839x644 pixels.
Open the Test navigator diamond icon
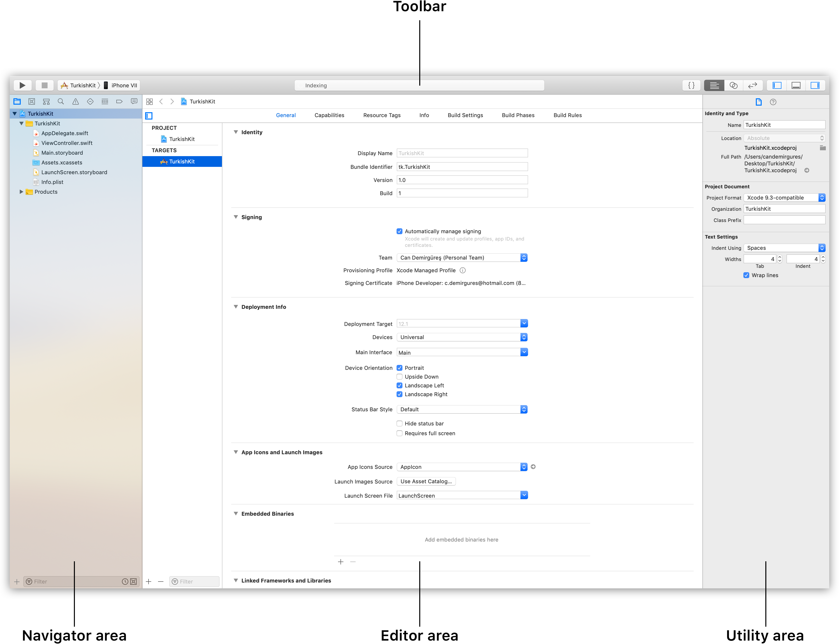tap(90, 101)
